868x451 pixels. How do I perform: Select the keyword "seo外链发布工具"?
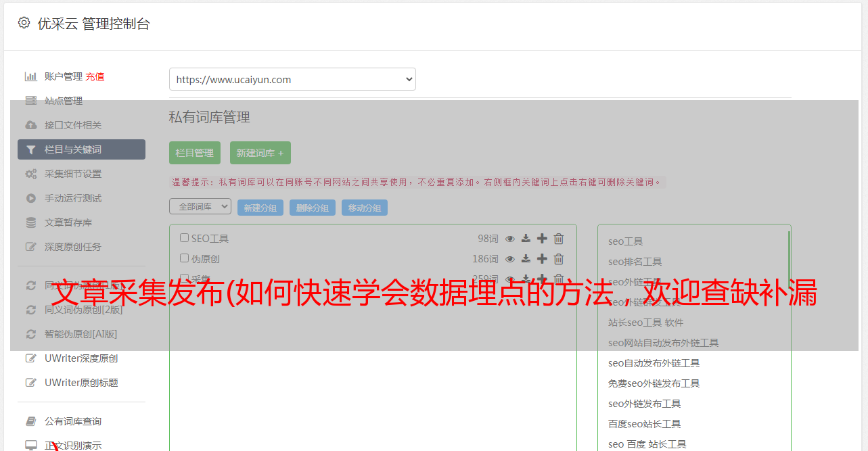pyautogui.click(x=645, y=404)
